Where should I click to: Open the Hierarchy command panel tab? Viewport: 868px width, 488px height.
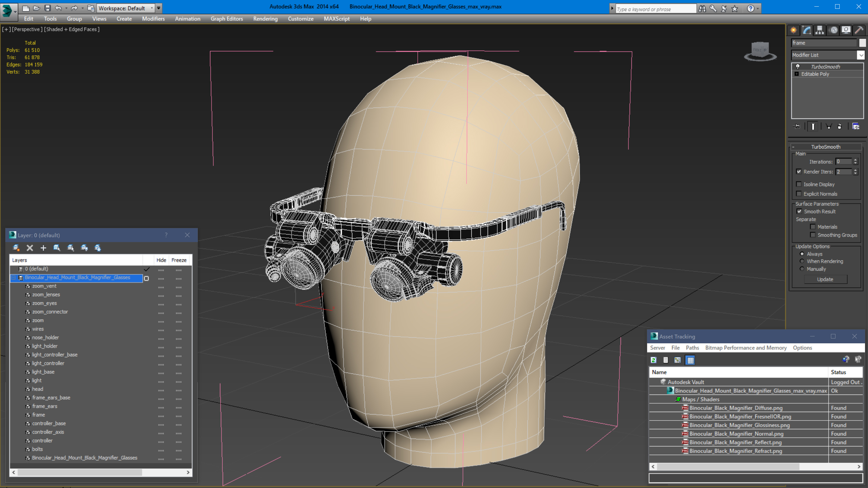819,30
